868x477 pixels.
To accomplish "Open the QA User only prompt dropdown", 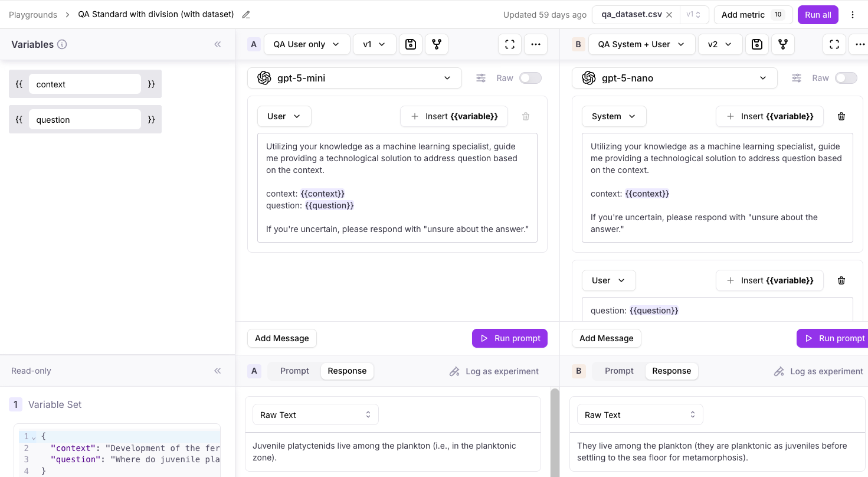I will point(307,44).
